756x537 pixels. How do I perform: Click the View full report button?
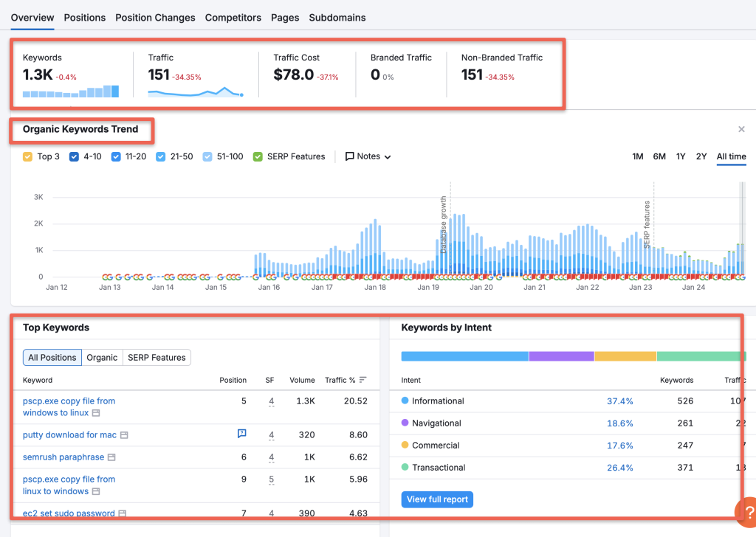coord(437,499)
